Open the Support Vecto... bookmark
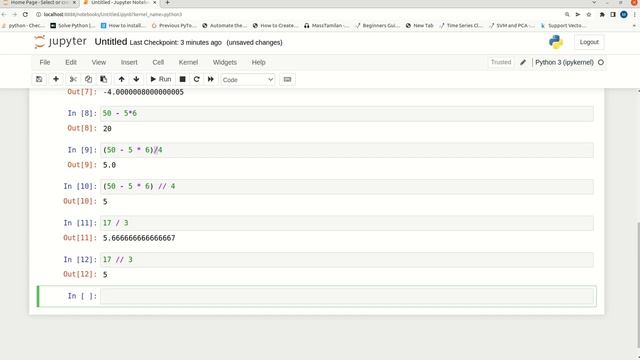This screenshot has height=360, width=640. click(563, 25)
